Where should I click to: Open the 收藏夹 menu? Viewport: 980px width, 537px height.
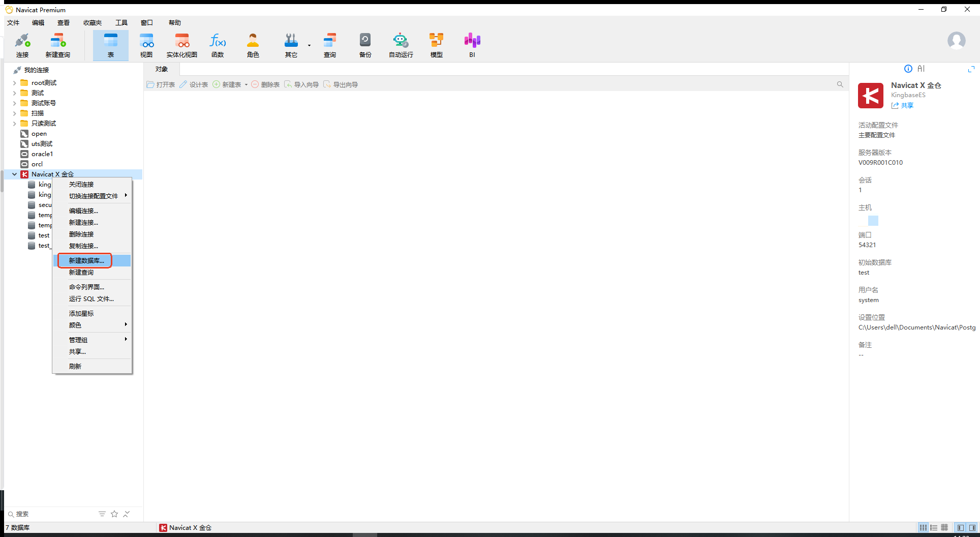click(93, 23)
